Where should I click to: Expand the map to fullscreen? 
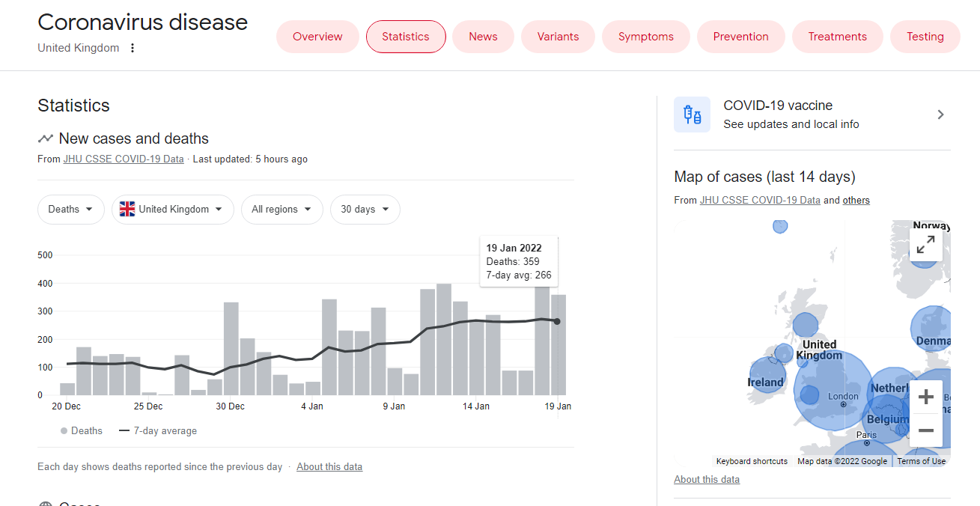tap(925, 245)
